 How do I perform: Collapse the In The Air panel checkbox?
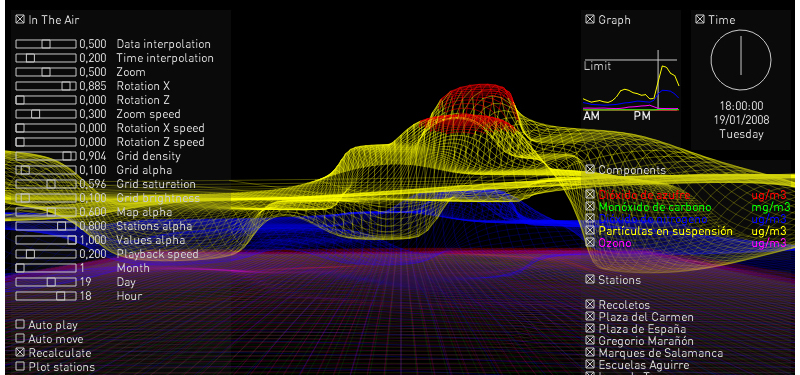tap(20, 19)
